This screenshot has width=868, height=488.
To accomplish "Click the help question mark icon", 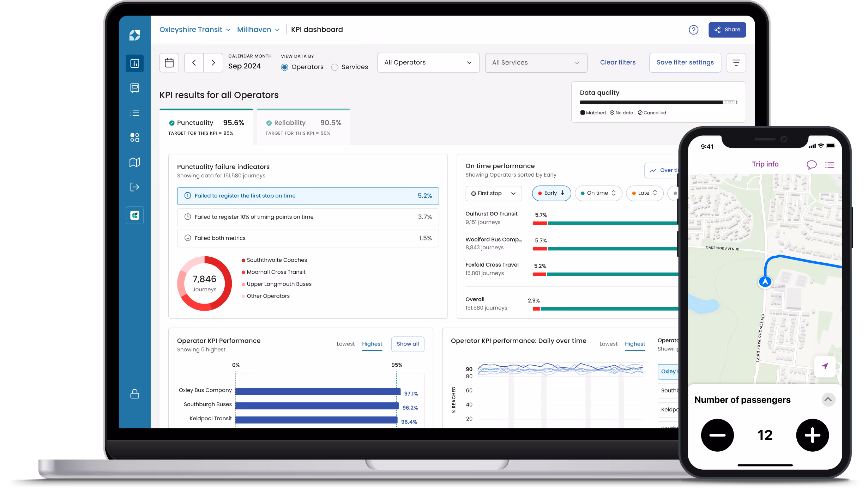I will (x=693, y=30).
